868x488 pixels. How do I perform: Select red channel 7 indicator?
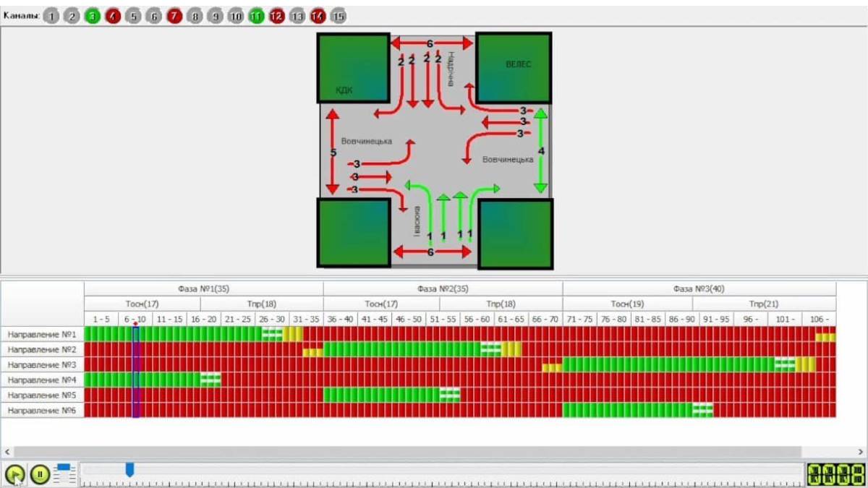point(174,16)
